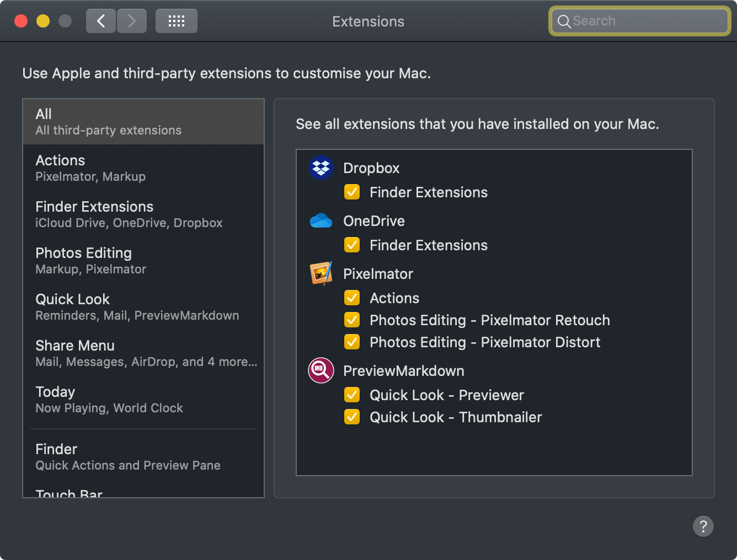
Task: Disable Dropbox Finder Extensions checkbox
Action: [352, 192]
